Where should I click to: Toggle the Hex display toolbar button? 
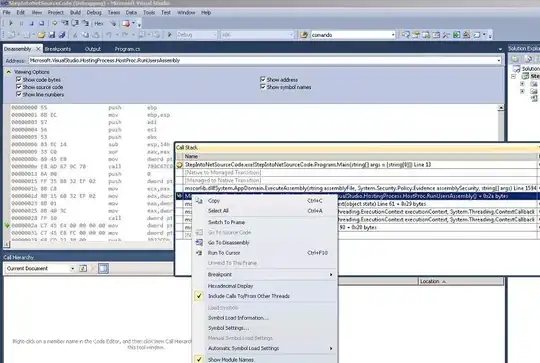[99, 23]
